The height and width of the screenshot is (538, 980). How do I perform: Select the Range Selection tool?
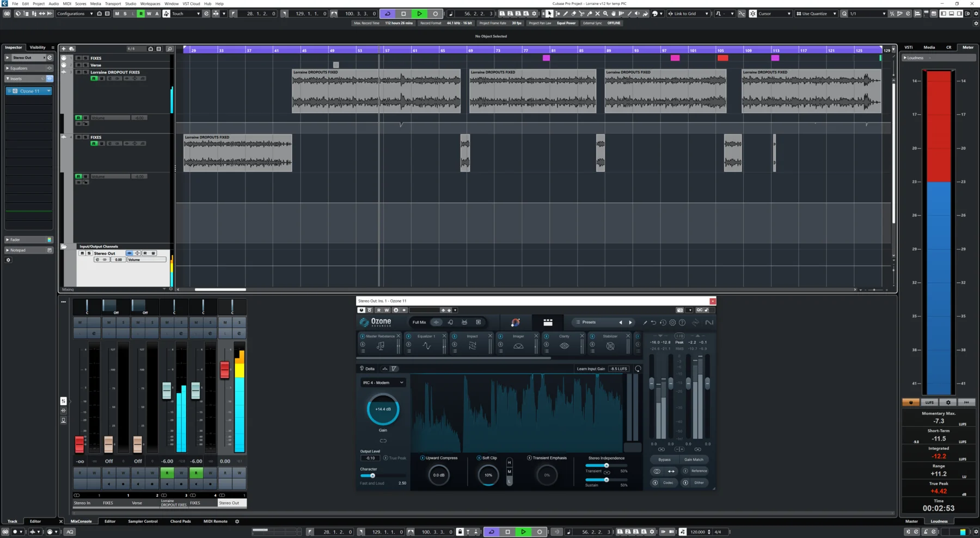tap(558, 14)
